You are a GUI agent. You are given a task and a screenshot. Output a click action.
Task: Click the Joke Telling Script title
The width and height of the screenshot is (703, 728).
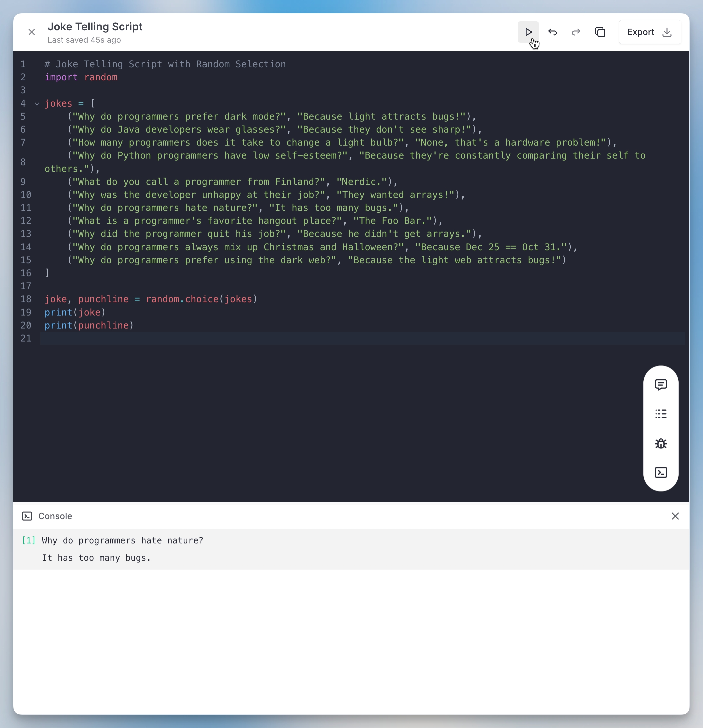[x=95, y=27]
